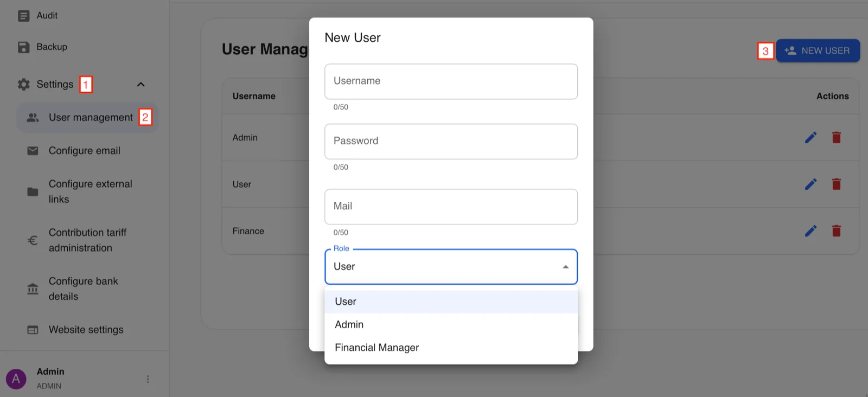The width and height of the screenshot is (868, 397).
Task: Click the Configure email envelope icon
Action: 33,151
